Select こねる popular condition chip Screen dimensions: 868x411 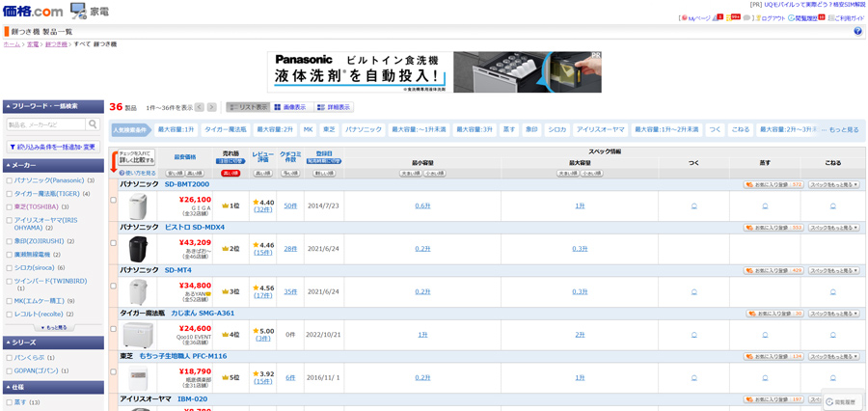(740, 129)
